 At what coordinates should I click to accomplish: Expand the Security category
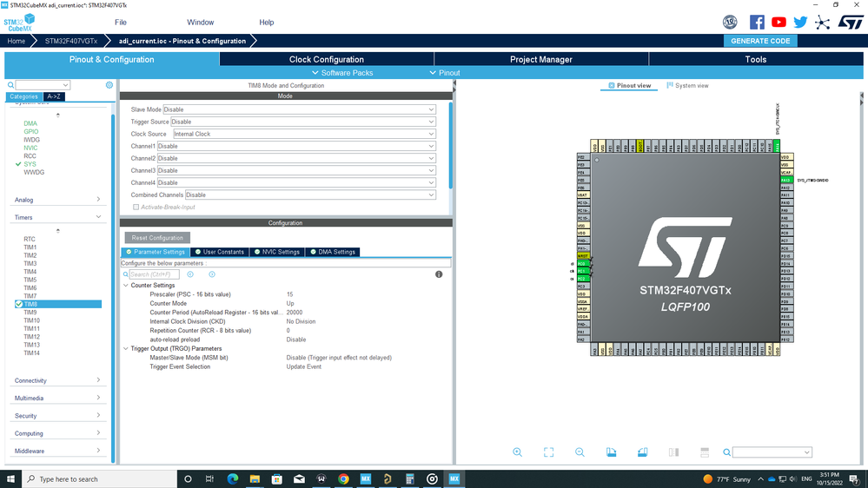coord(57,416)
